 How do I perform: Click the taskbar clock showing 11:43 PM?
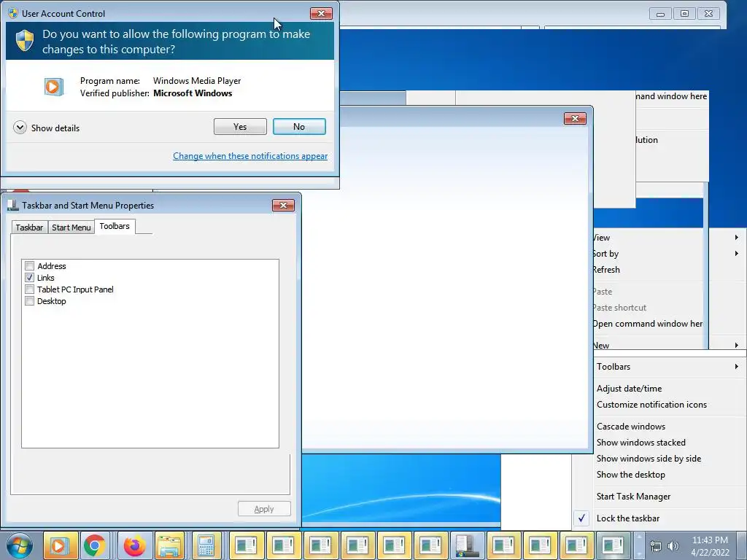[710, 546]
